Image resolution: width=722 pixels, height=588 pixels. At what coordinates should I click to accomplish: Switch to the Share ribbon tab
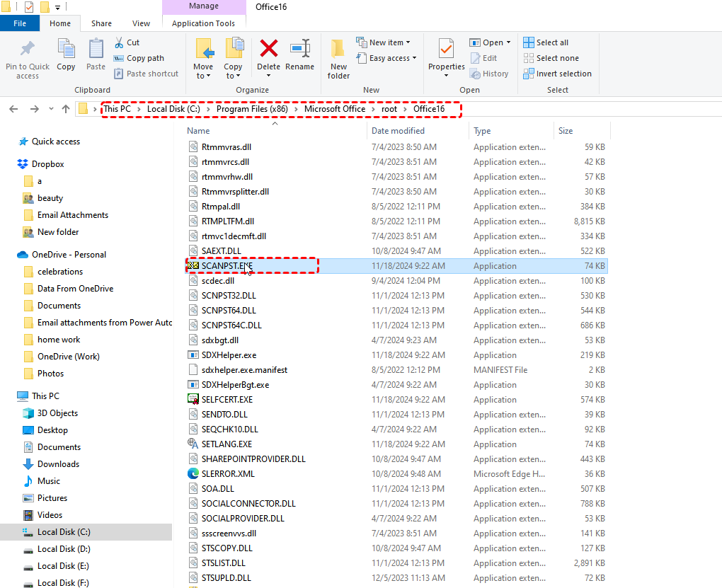pos(101,23)
